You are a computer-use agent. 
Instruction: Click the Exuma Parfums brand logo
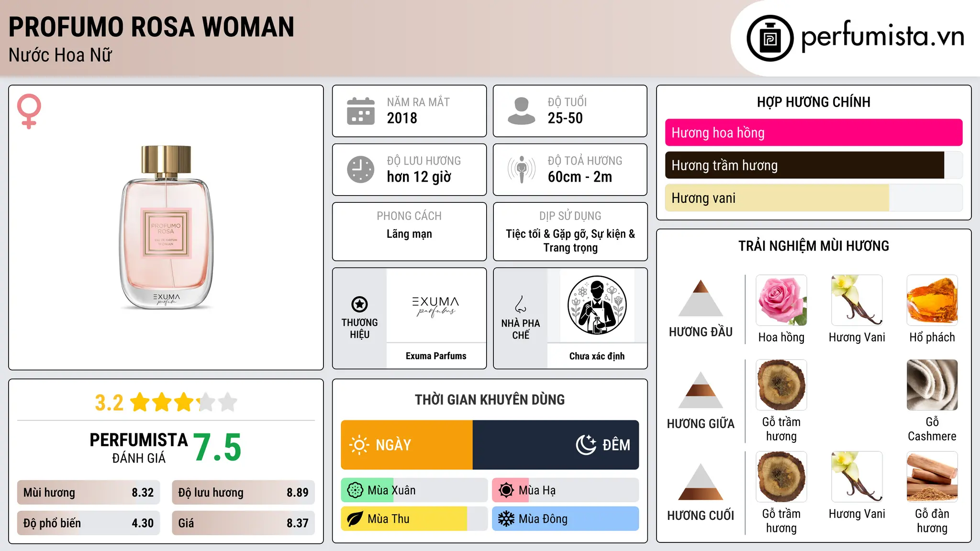[436, 307]
